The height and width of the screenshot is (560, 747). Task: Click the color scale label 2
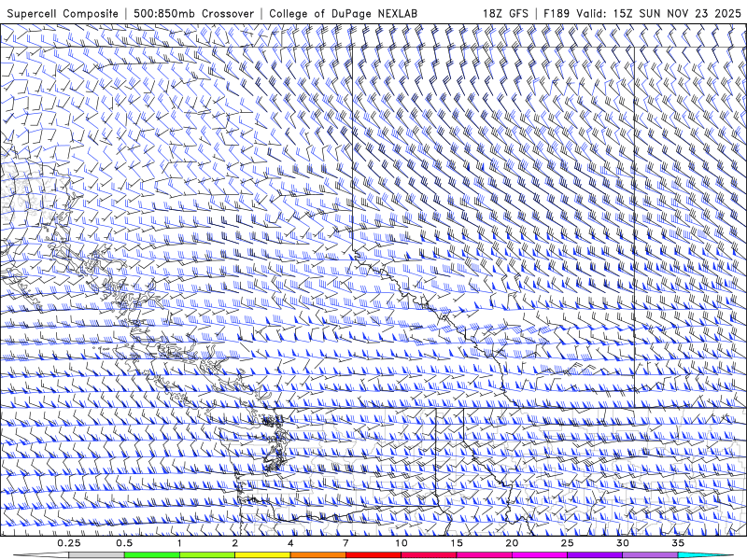(x=235, y=543)
